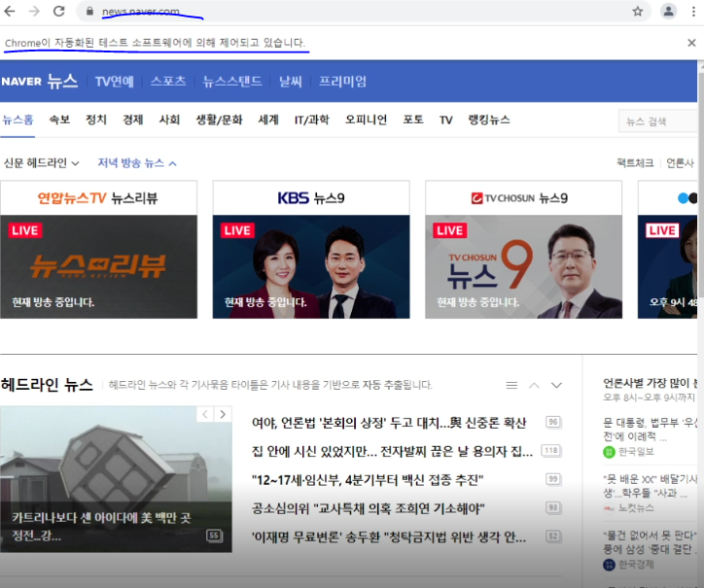The width and height of the screenshot is (704, 588).
Task: Click the NAVER logo
Action: pos(21,82)
